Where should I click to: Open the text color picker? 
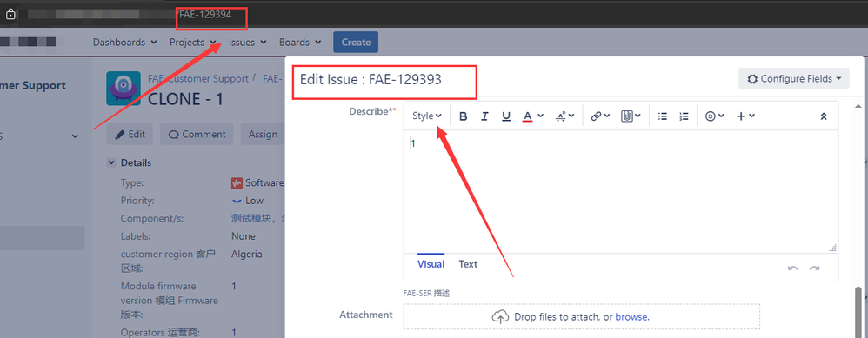pyautogui.click(x=533, y=116)
